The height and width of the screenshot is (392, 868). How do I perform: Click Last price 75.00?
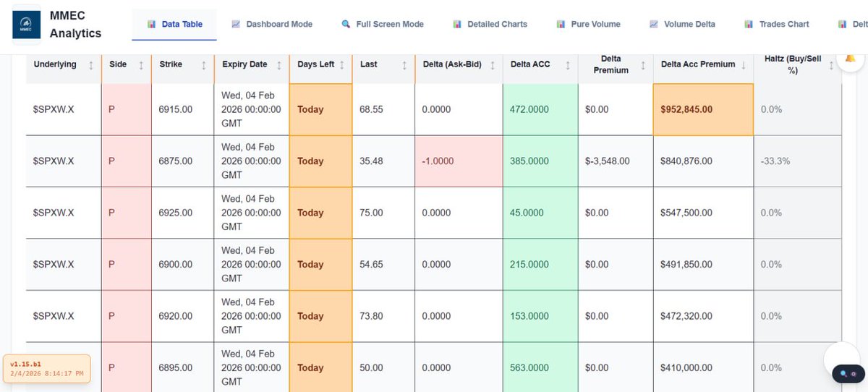tap(371, 213)
